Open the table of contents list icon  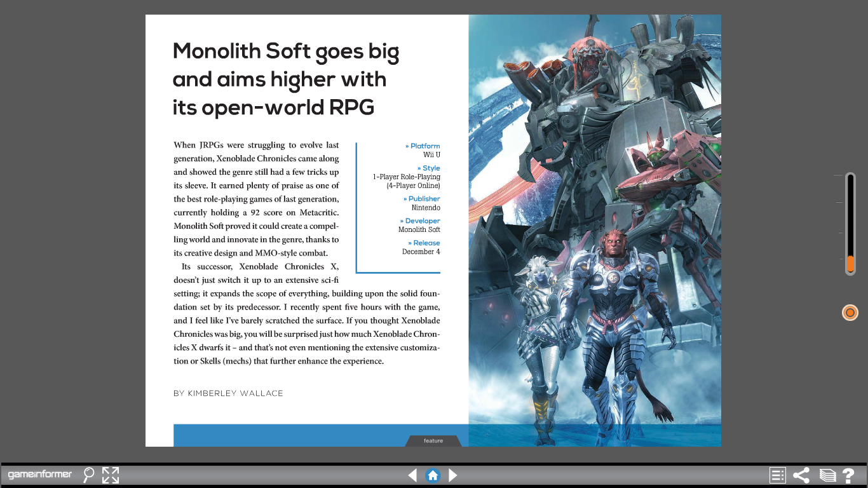tap(778, 475)
